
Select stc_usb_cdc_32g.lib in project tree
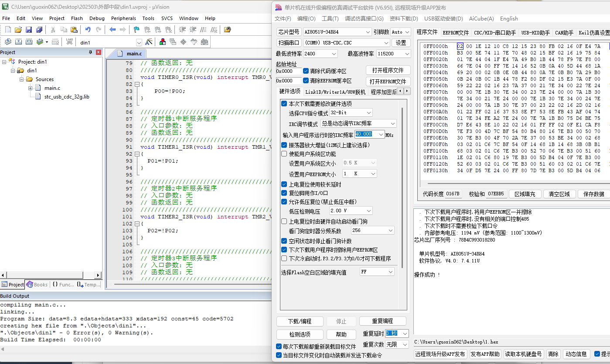pos(67,97)
